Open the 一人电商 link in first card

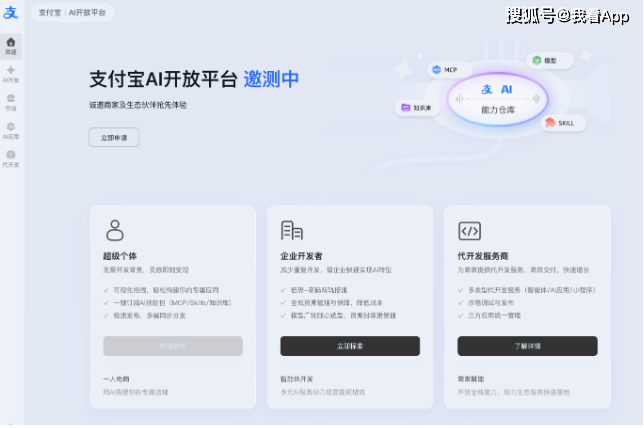pyautogui.click(x=116, y=379)
